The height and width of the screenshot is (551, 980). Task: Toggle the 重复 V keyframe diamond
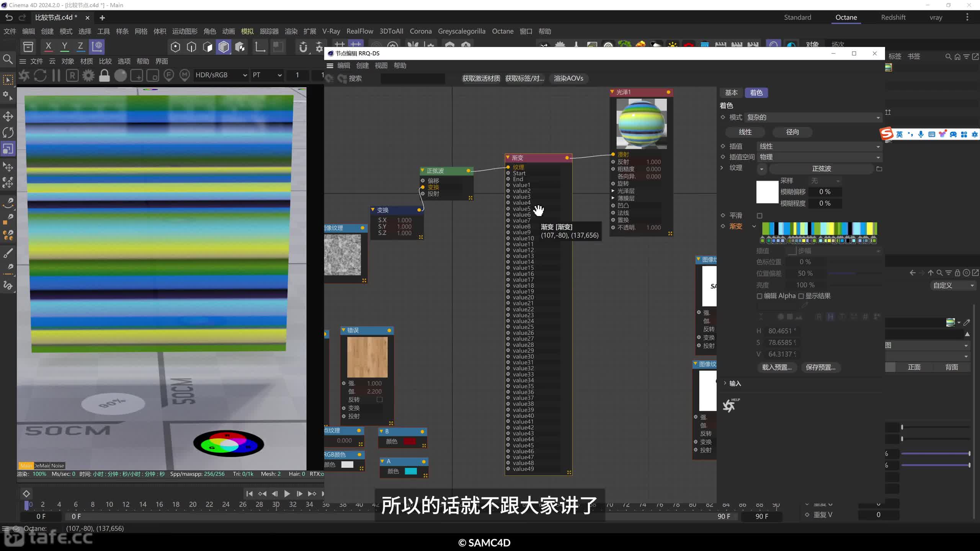pyautogui.click(x=807, y=515)
